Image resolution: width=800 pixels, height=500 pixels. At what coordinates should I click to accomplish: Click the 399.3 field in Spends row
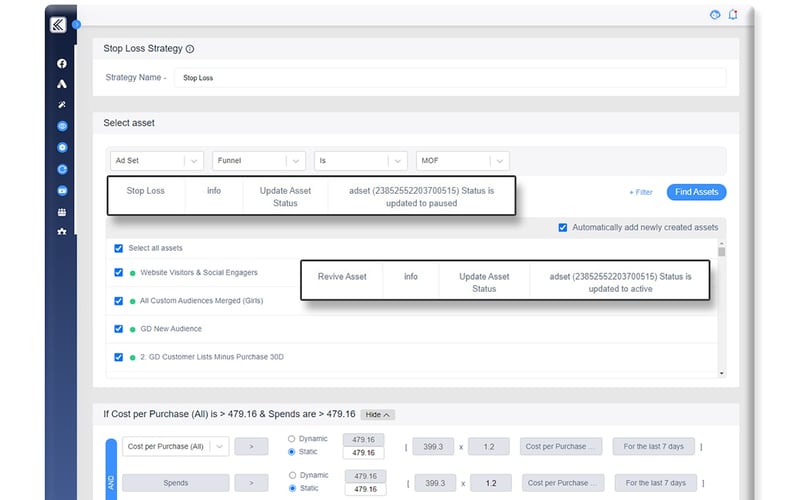click(x=435, y=483)
